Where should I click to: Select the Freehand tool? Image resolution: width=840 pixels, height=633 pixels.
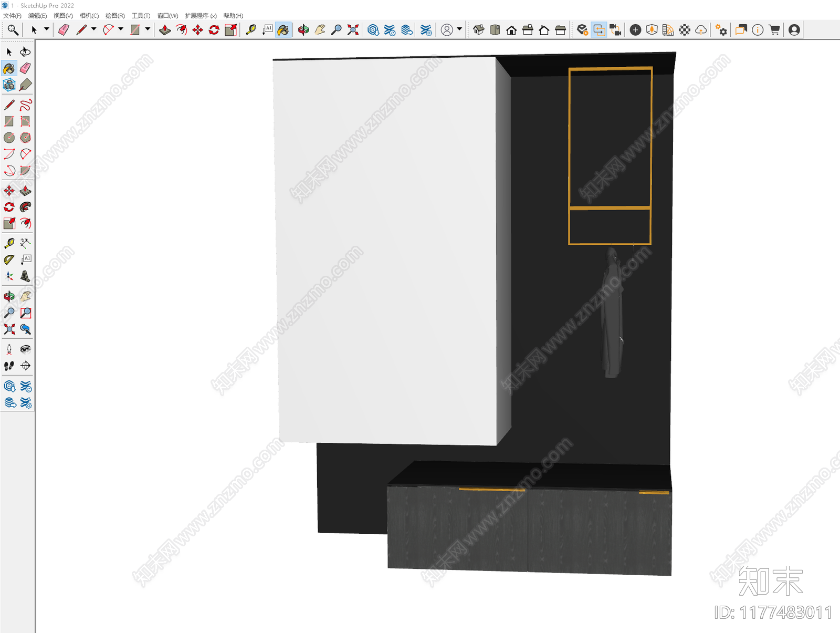25,105
